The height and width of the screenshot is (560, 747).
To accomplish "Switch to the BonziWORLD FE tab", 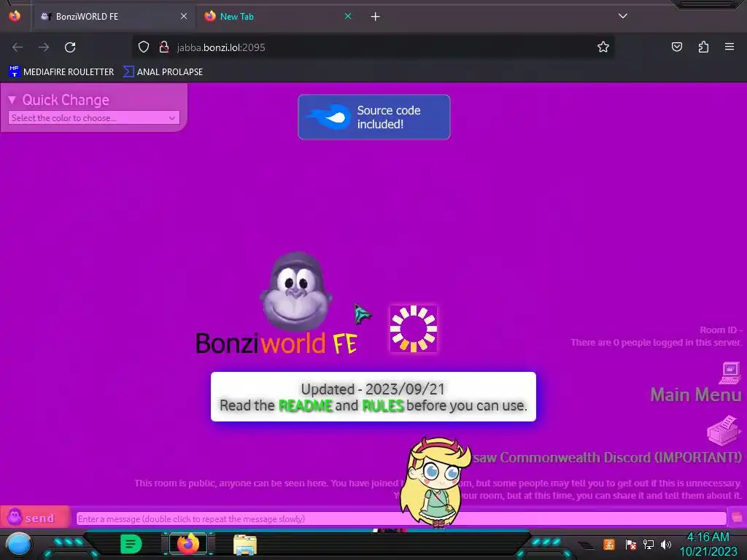I will [113, 16].
